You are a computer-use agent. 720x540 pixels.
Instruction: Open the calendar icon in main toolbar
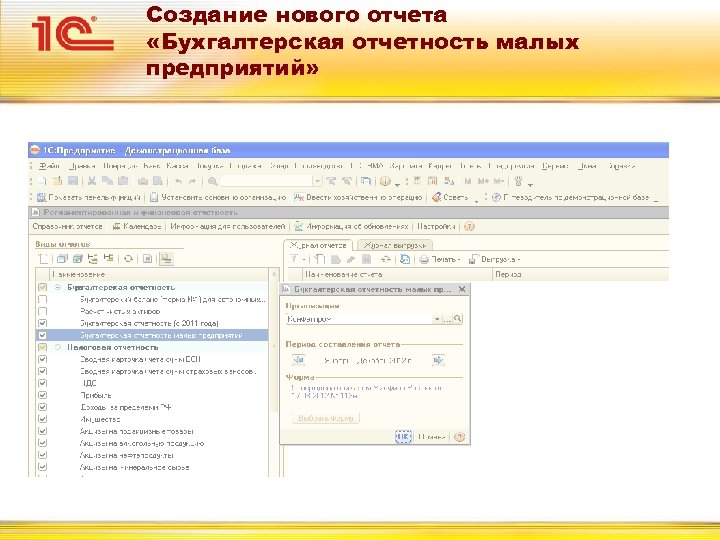pyautogui.click(x=432, y=181)
